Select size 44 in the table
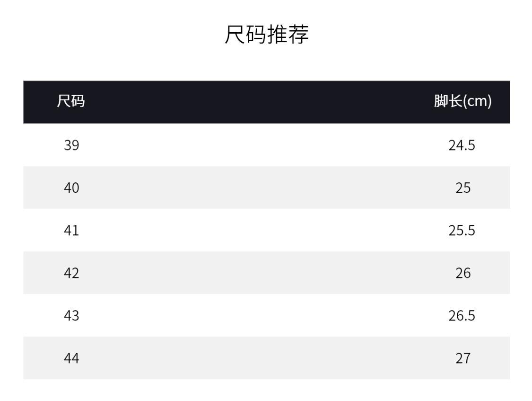532x401 pixels. 71,358
